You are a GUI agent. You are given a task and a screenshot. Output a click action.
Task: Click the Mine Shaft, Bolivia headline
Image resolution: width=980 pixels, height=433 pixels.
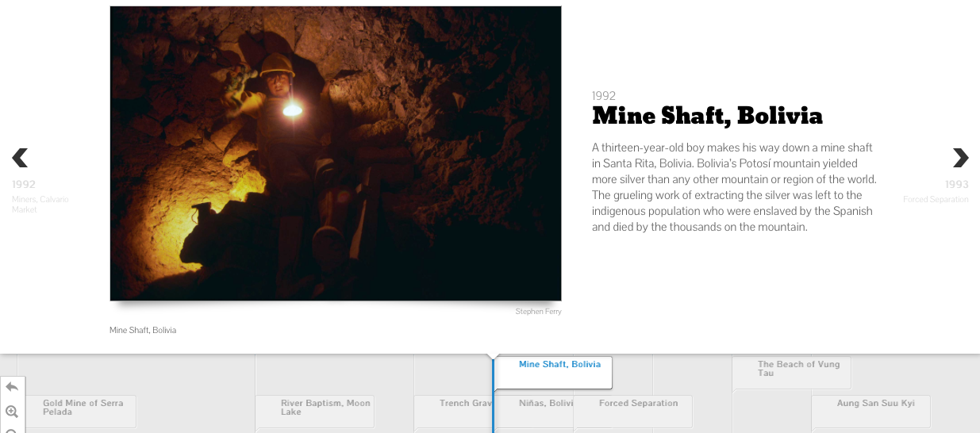click(x=707, y=117)
